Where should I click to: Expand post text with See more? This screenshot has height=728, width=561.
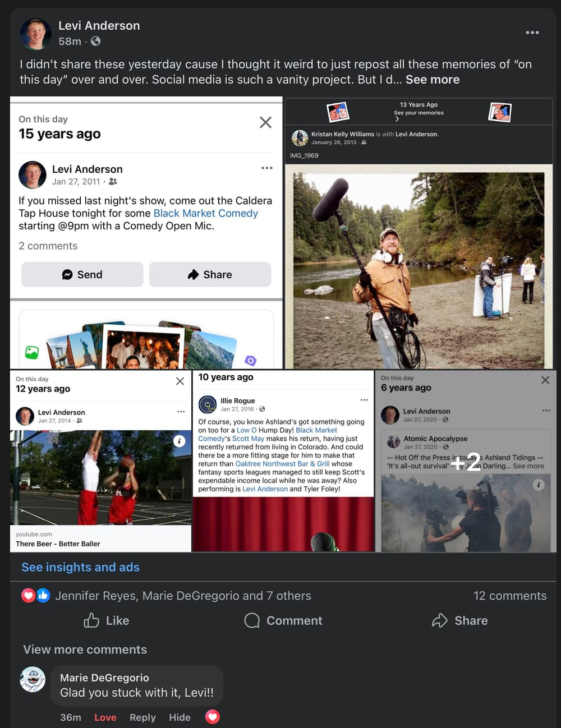pyautogui.click(x=433, y=80)
